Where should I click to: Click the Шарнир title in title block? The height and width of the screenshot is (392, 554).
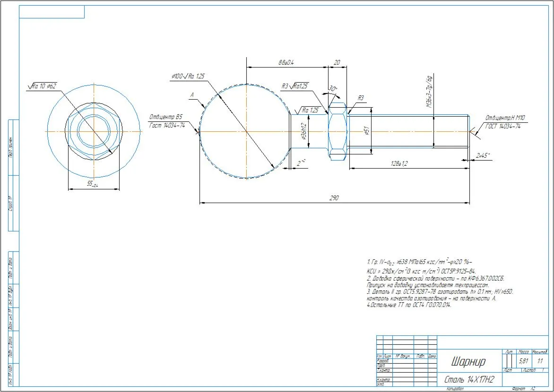(x=468, y=361)
